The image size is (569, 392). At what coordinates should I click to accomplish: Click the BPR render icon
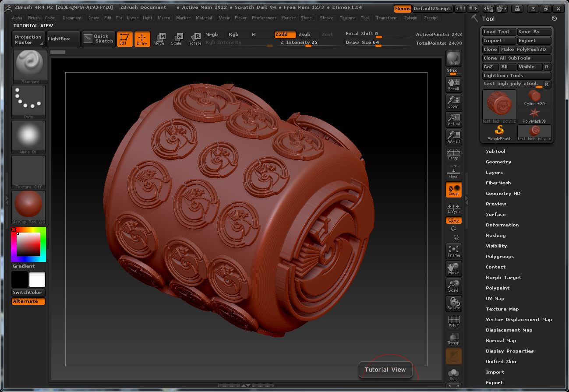point(453,57)
